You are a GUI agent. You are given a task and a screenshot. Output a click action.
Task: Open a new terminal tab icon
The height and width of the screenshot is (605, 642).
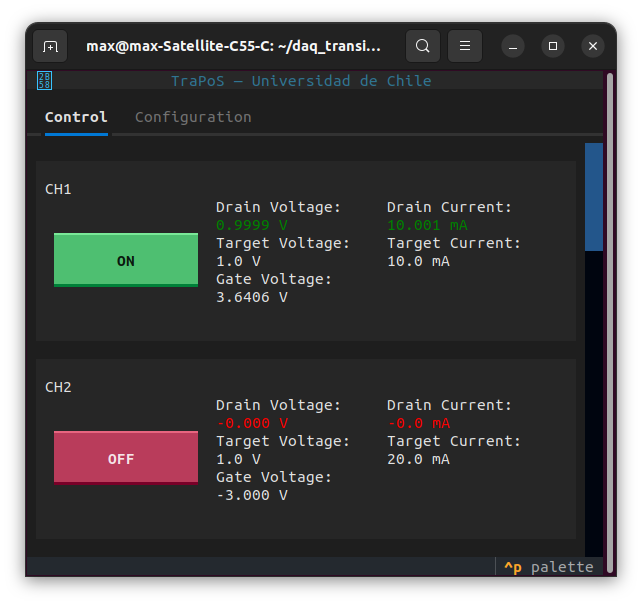click(x=50, y=46)
